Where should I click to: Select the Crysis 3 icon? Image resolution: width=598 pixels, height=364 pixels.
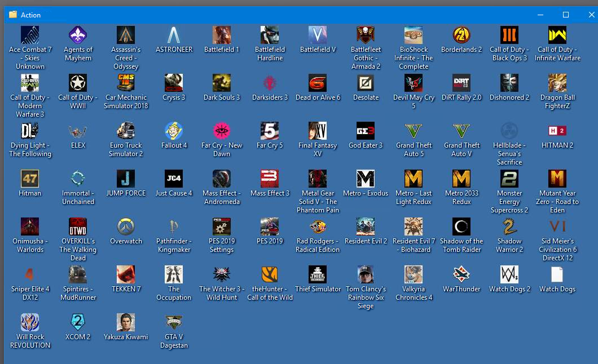point(174,83)
